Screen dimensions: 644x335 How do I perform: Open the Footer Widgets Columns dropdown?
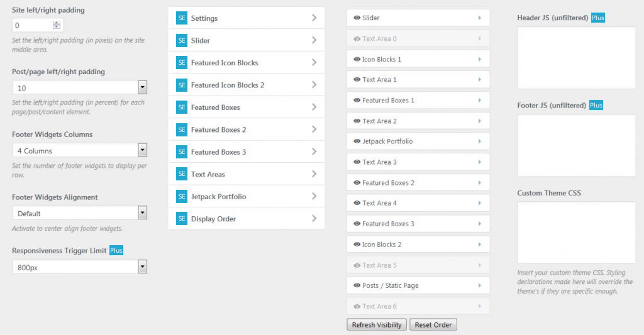[x=80, y=150]
